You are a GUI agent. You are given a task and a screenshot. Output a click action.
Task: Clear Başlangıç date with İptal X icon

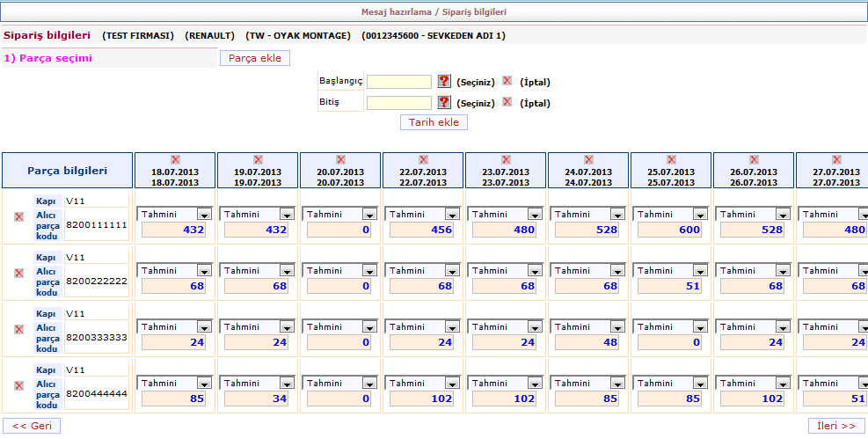[x=507, y=81]
